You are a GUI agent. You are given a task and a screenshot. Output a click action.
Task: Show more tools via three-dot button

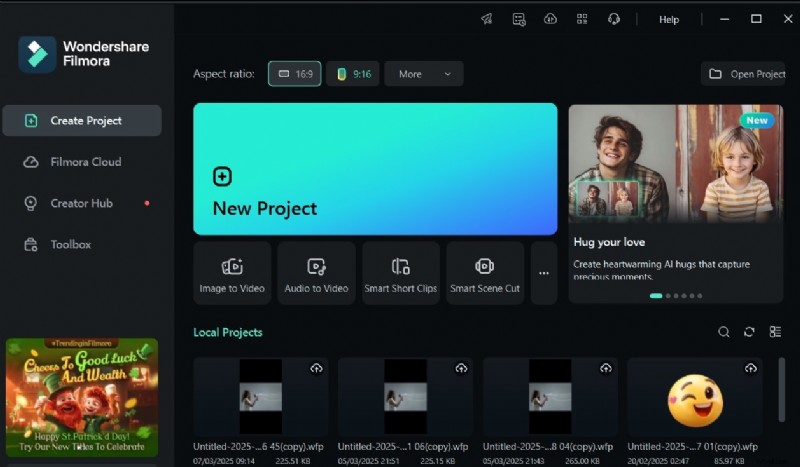click(544, 272)
